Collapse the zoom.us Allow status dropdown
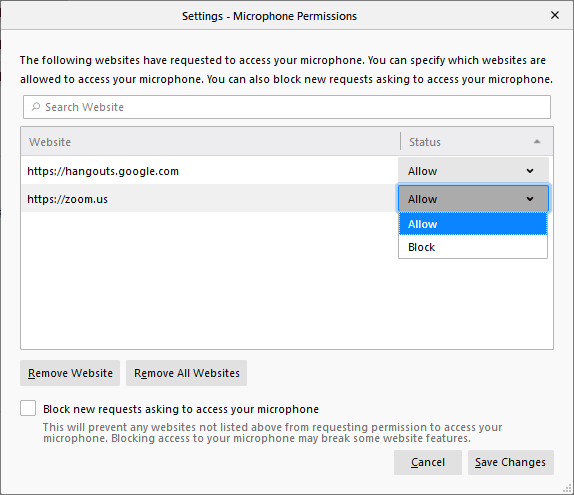Image resolution: width=574 pixels, height=495 pixels. (x=473, y=199)
